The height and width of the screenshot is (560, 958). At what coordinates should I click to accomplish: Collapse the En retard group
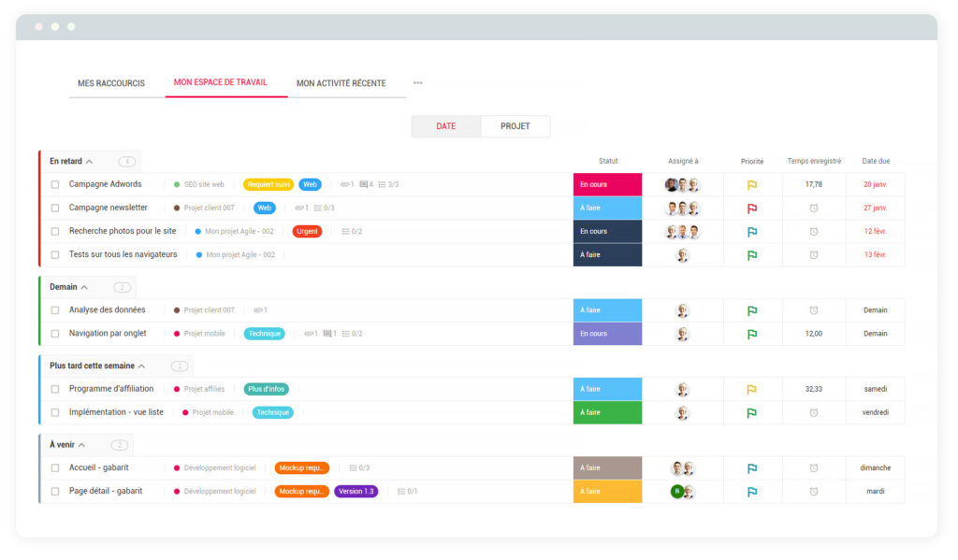[x=89, y=162]
